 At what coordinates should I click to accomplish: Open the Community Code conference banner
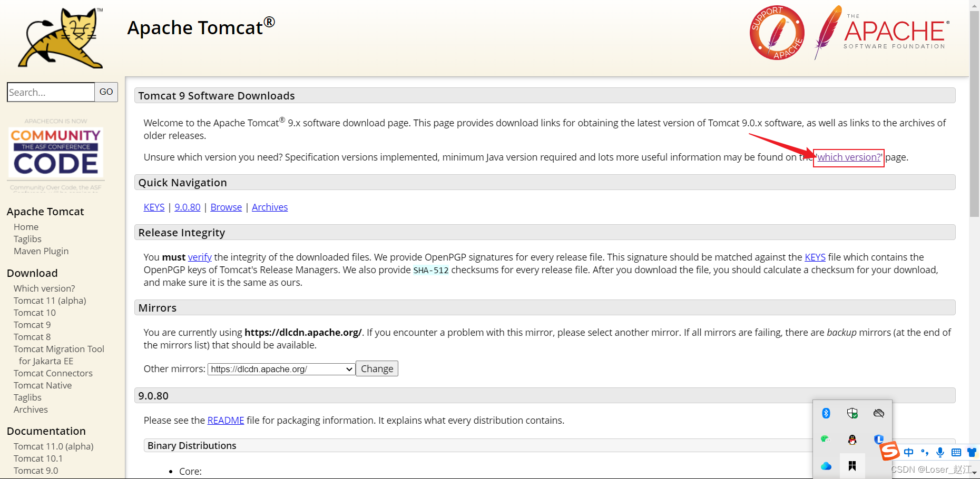pos(56,154)
